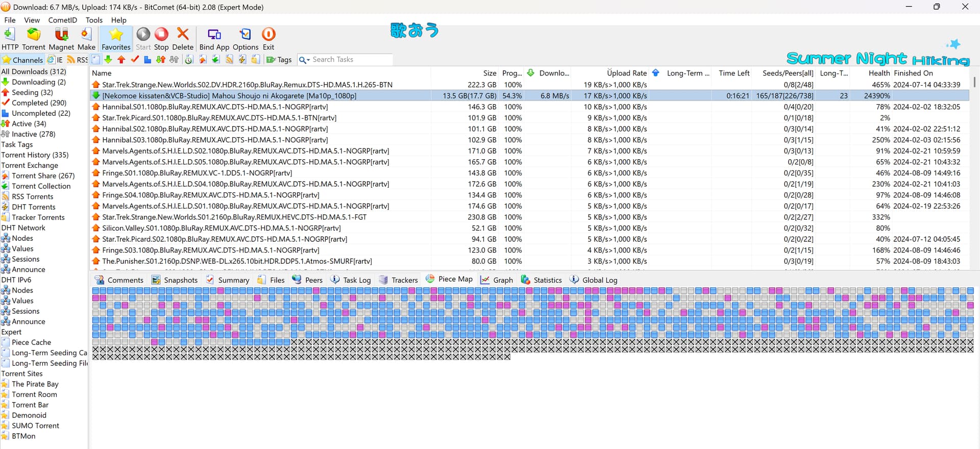Switch to the IE sidebar tab
Image resolution: width=980 pixels, height=449 pixels.
[x=55, y=60]
